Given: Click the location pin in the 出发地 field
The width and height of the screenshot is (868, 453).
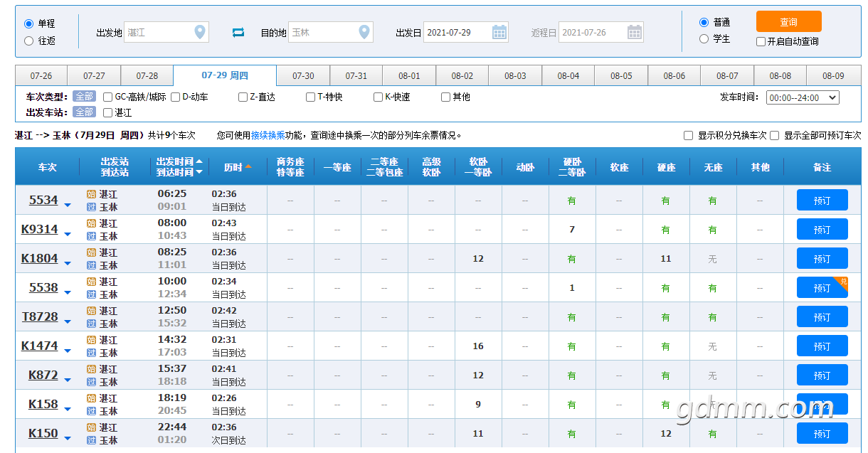Looking at the screenshot, I should pos(201,32).
